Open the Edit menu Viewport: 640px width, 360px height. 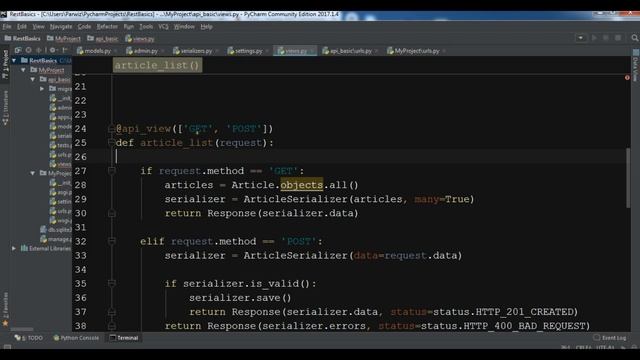22,27
